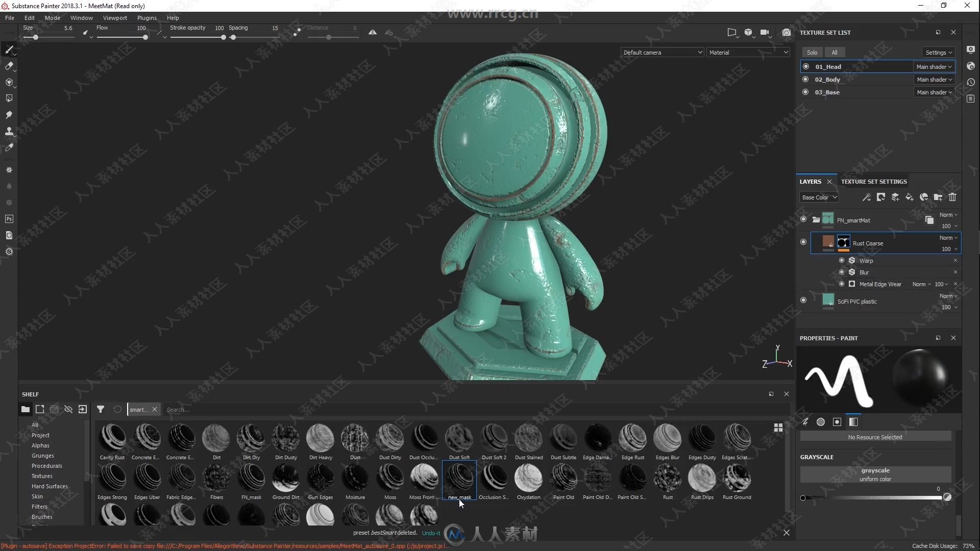Adjust the Stroke opacity slider

pos(198,37)
